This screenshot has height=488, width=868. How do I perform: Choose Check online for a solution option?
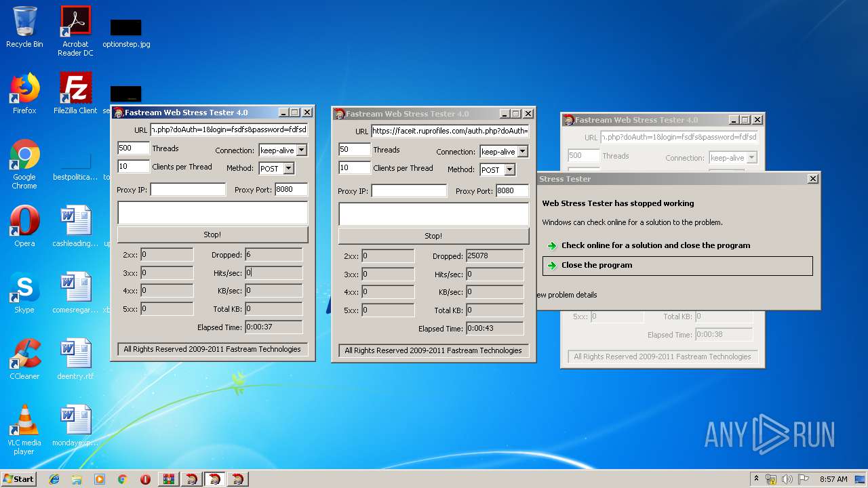click(x=656, y=245)
